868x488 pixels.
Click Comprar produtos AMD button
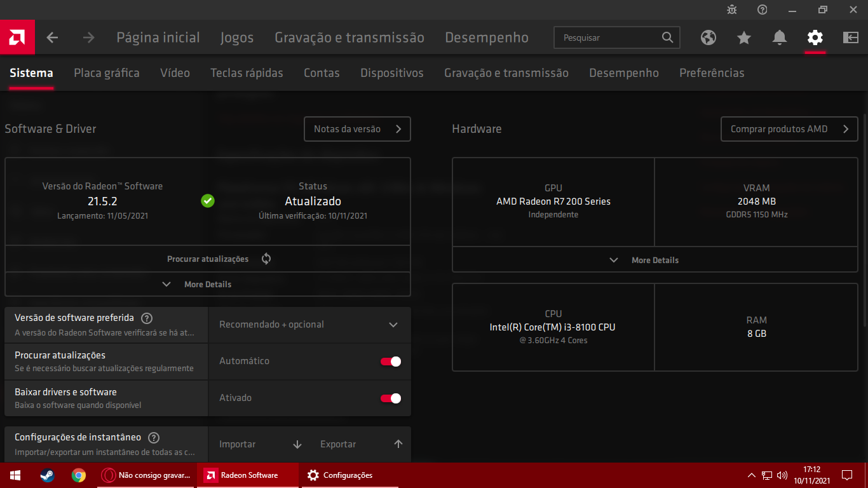point(789,129)
